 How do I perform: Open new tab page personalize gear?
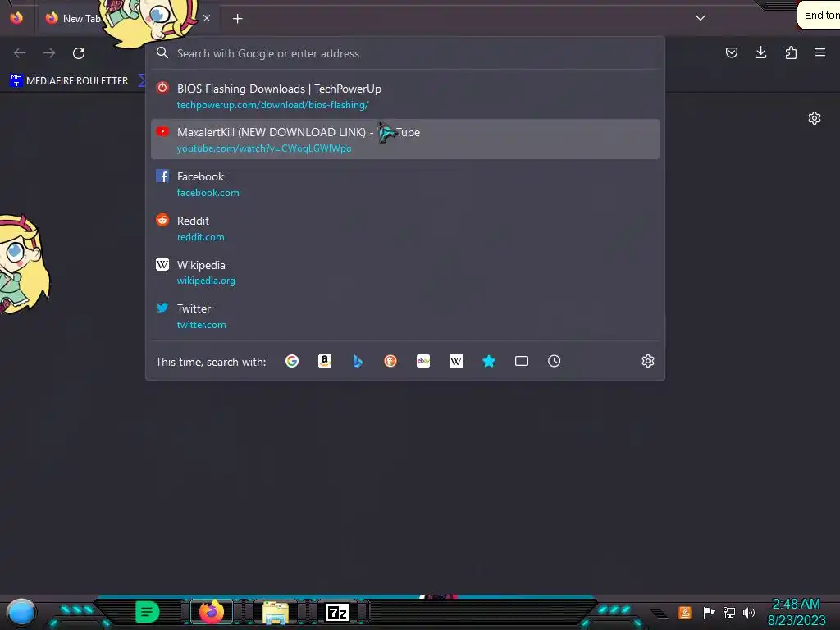coord(815,118)
